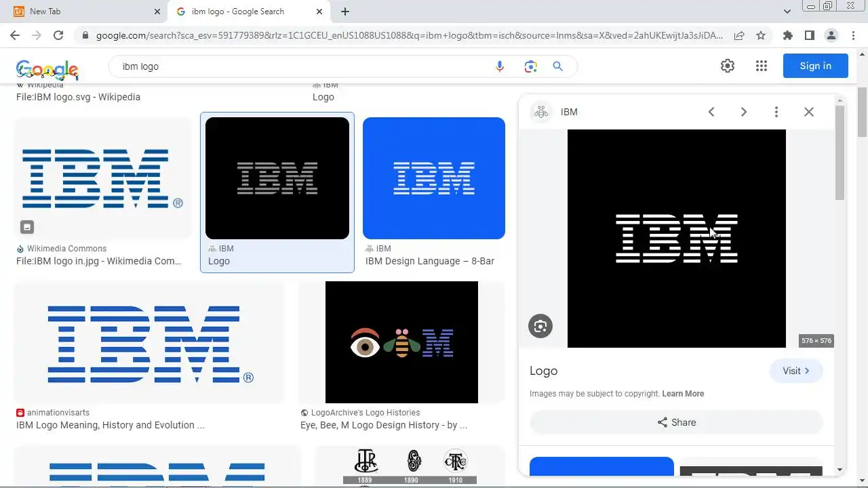Click the 576 × 576 size badge

[816, 341]
